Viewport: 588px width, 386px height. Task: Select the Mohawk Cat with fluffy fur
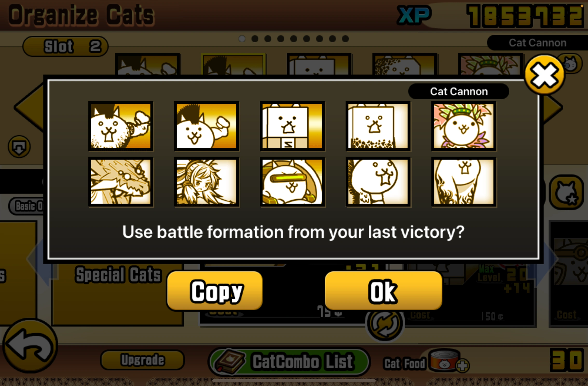[x=121, y=126]
